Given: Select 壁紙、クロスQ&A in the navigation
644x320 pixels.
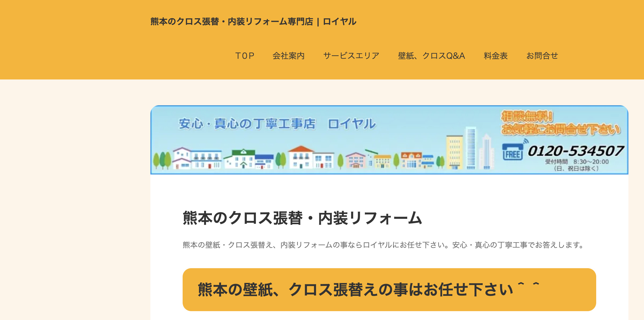Looking at the screenshot, I should (x=431, y=56).
